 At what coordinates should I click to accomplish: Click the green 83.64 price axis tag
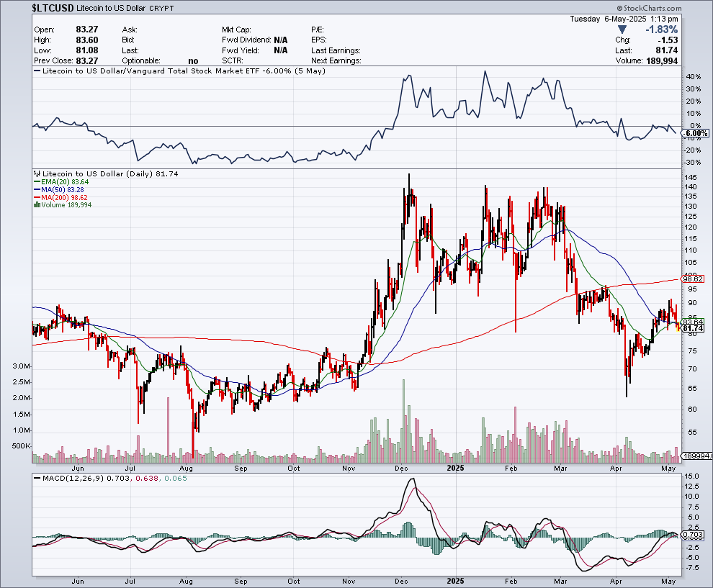(693, 322)
